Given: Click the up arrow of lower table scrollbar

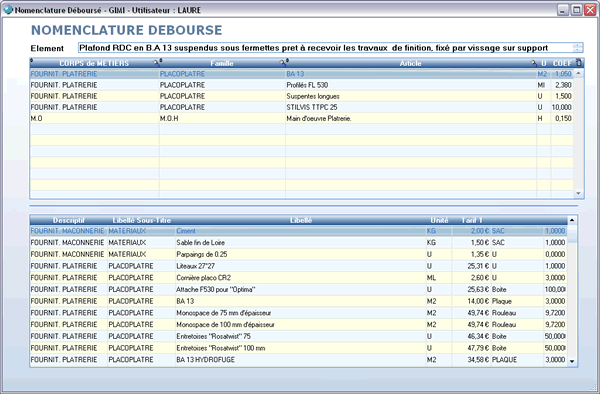Looking at the screenshot, I should [572, 220].
